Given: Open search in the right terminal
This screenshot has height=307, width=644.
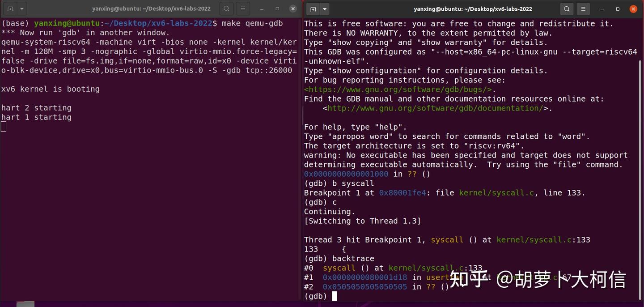Looking at the screenshot, I should pyautogui.click(x=567, y=9).
